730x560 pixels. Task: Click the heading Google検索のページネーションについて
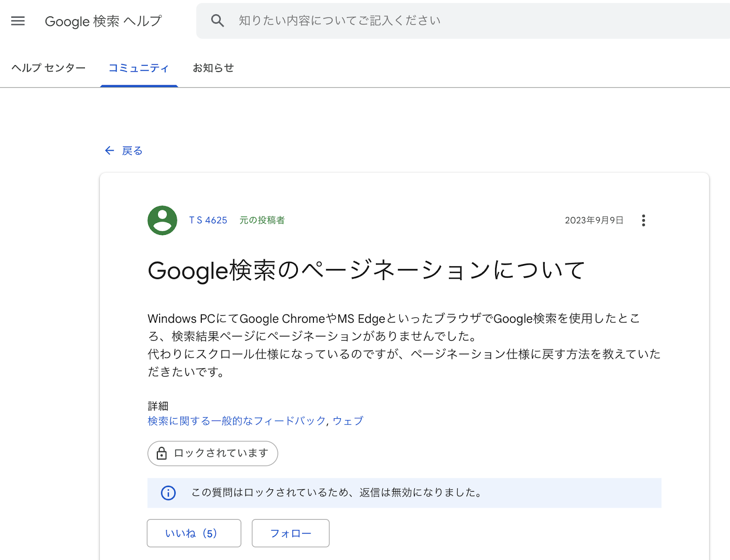click(366, 270)
